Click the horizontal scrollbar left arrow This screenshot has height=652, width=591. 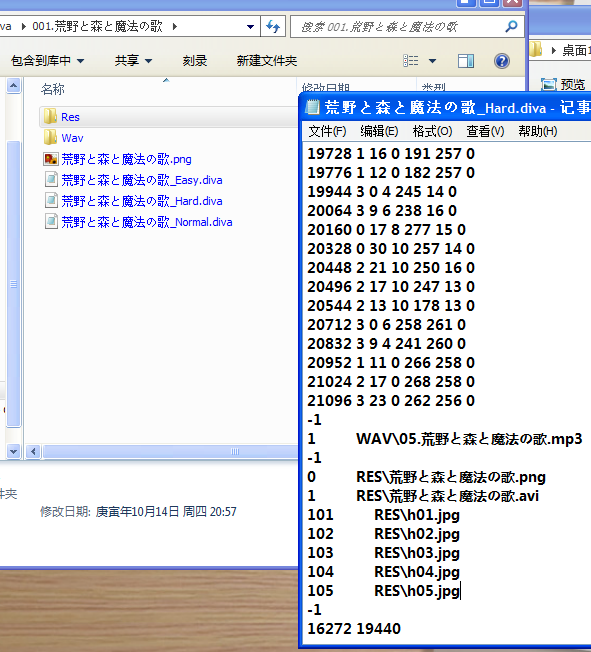(x=33, y=451)
